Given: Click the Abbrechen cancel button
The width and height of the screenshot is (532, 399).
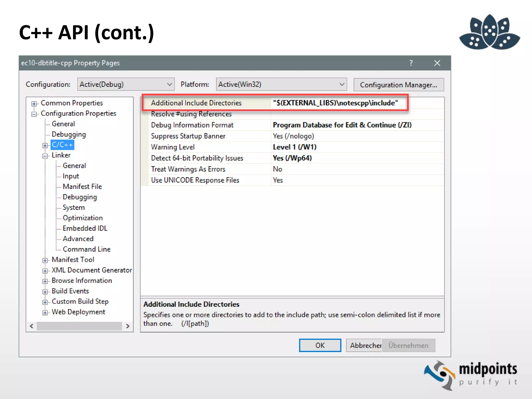Looking at the screenshot, I should tap(364, 345).
